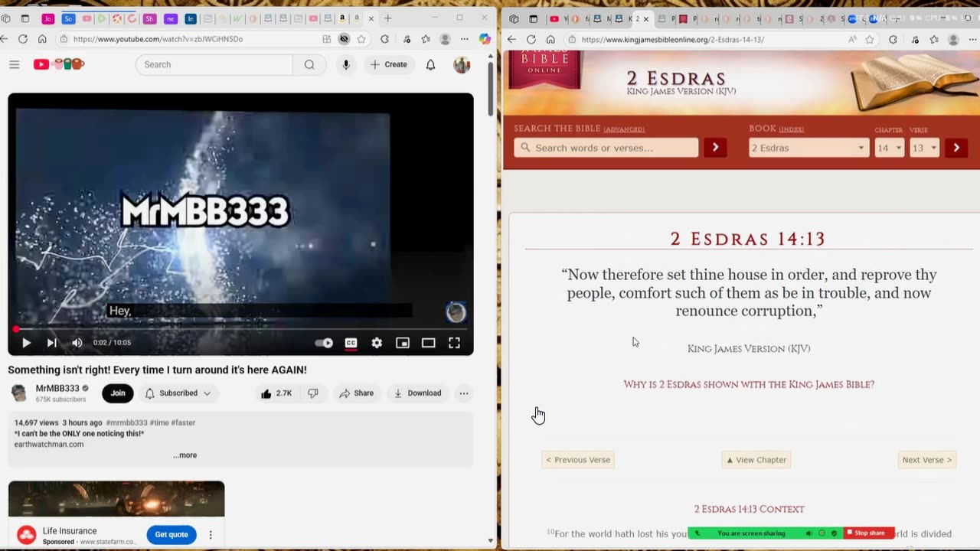
Task: Click Get quote on Life Insurance ad
Action: (x=171, y=535)
